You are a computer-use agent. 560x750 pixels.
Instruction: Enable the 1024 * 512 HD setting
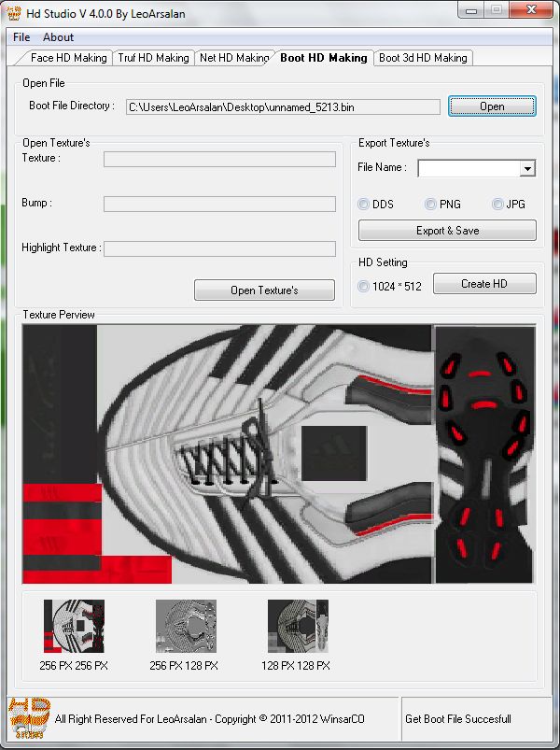[365, 287]
